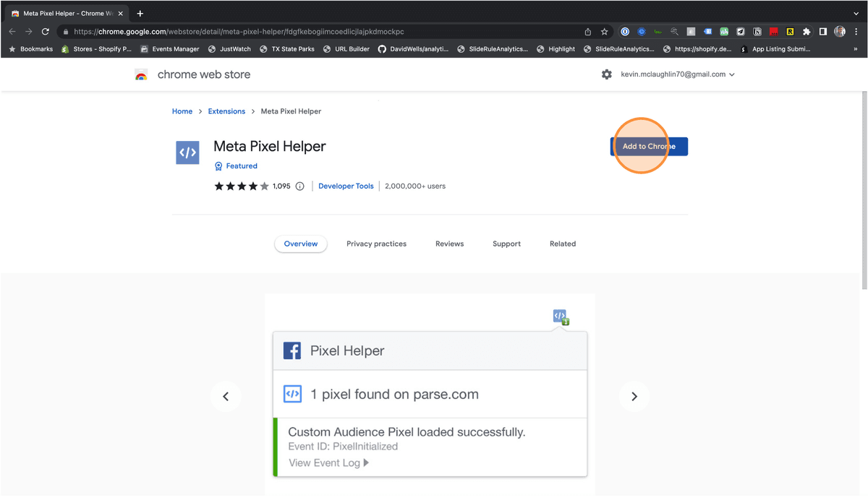Viewport: 868px width, 503px height.
Task: Show hidden bookmarks with double chevron
Action: [x=856, y=49]
